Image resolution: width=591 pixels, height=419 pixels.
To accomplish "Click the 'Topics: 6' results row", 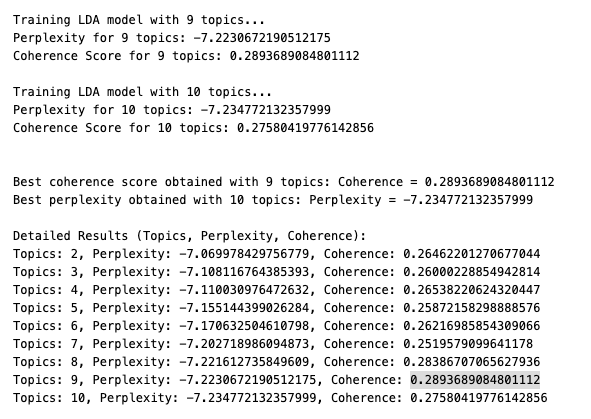I will tap(277, 326).
